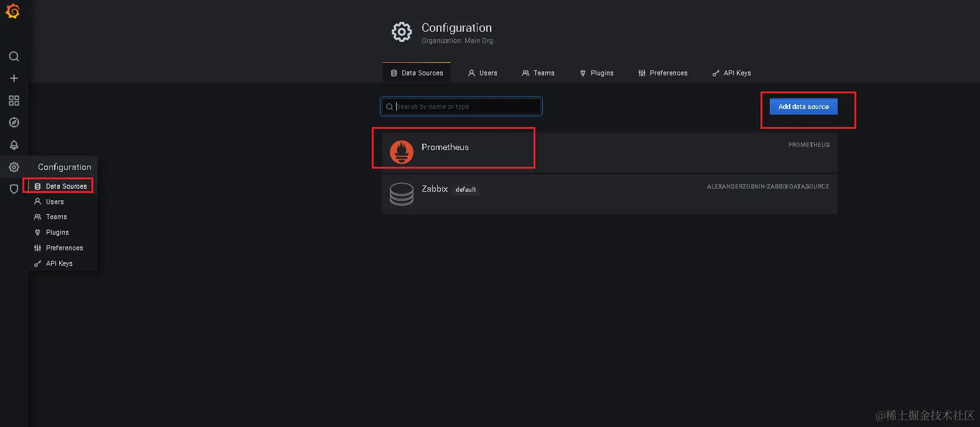Click the Configuration page title
Image resolution: width=980 pixels, height=427 pixels.
[x=456, y=27]
